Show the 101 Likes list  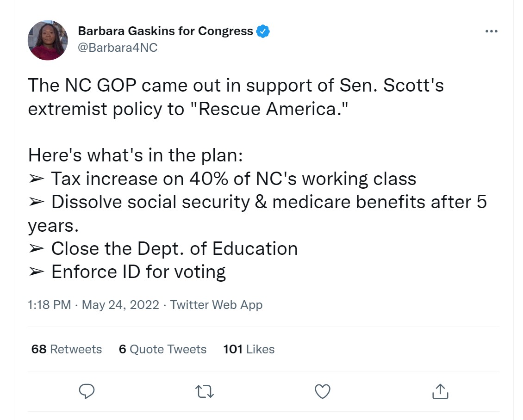pos(249,349)
